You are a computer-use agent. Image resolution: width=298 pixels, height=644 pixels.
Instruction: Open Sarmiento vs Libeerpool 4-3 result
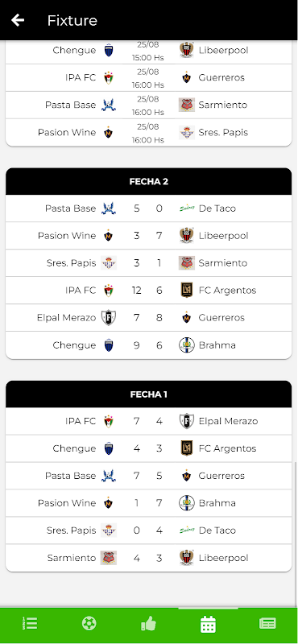pos(148,558)
